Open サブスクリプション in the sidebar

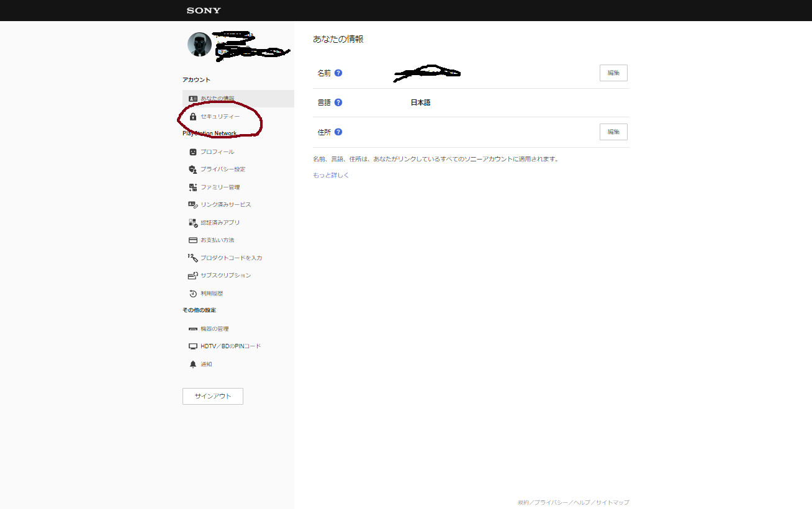pyautogui.click(x=225, y=276)
